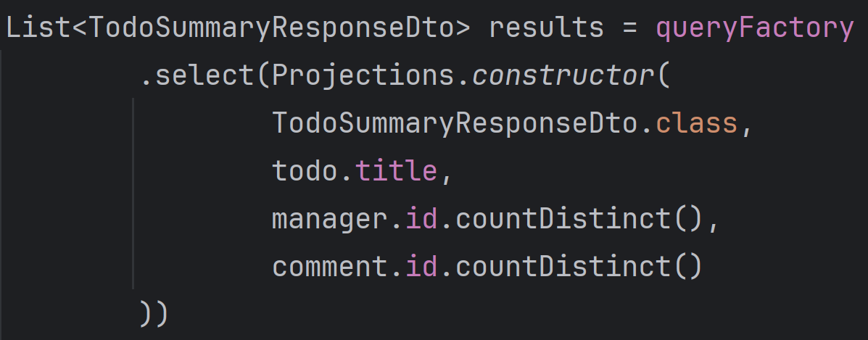Click the select method call

point(204,76)
